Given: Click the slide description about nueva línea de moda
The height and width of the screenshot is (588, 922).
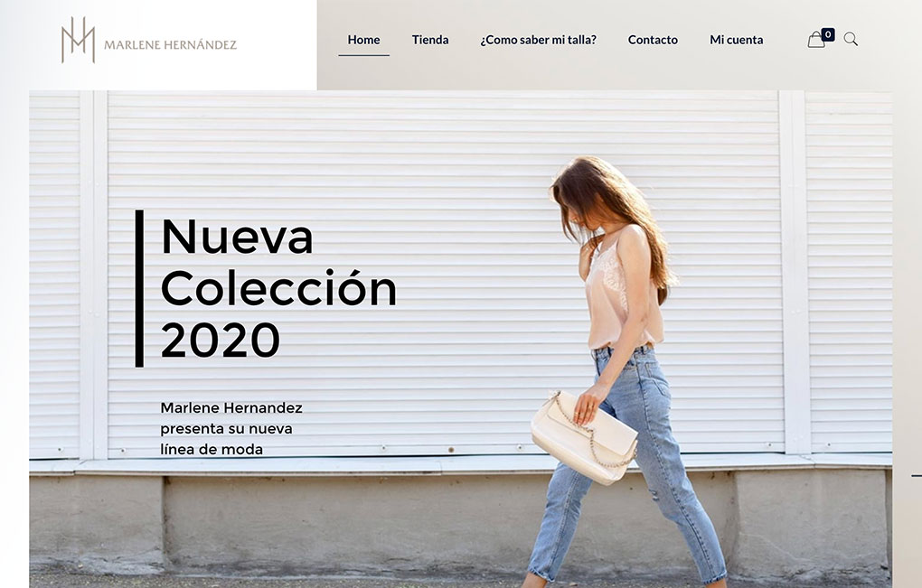Looking at the screenshot, I should (231, 428).
